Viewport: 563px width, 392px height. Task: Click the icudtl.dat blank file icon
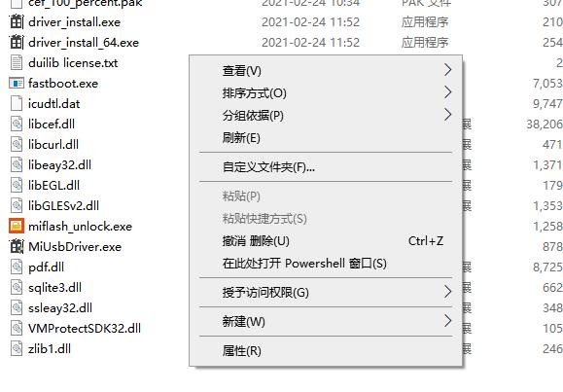pos(17,103)
